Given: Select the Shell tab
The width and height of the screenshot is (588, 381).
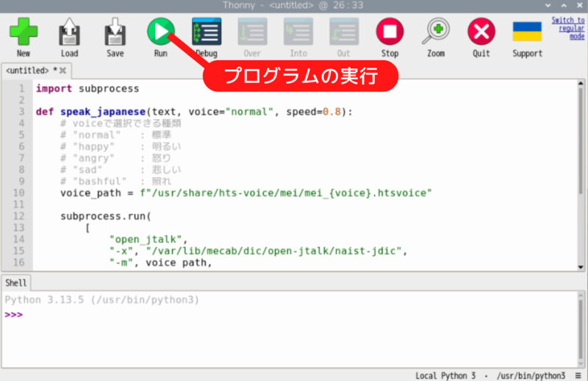Looking at the screenshot, I should (15, 282).
